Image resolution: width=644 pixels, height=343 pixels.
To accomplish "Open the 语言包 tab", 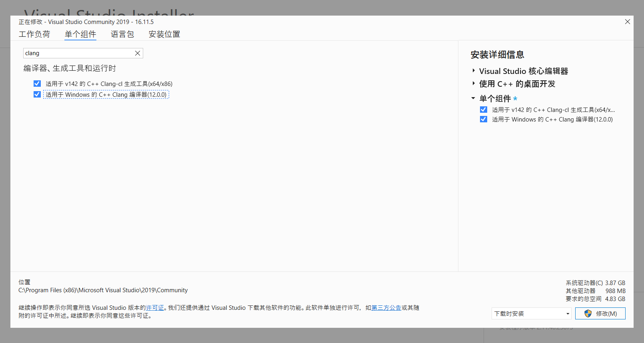I will point(122,34).
